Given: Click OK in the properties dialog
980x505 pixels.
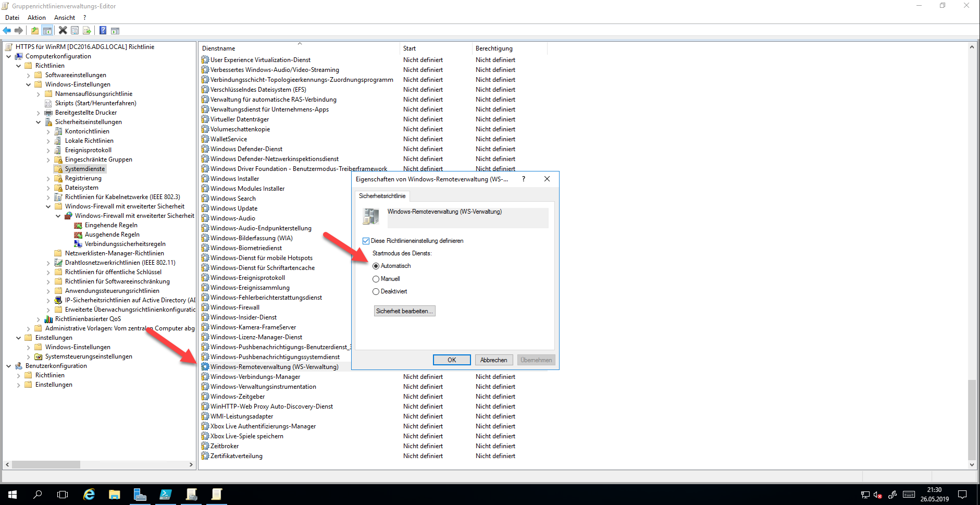Looking at the screenshot, I should pyautogui.click(x=452, y=360).
